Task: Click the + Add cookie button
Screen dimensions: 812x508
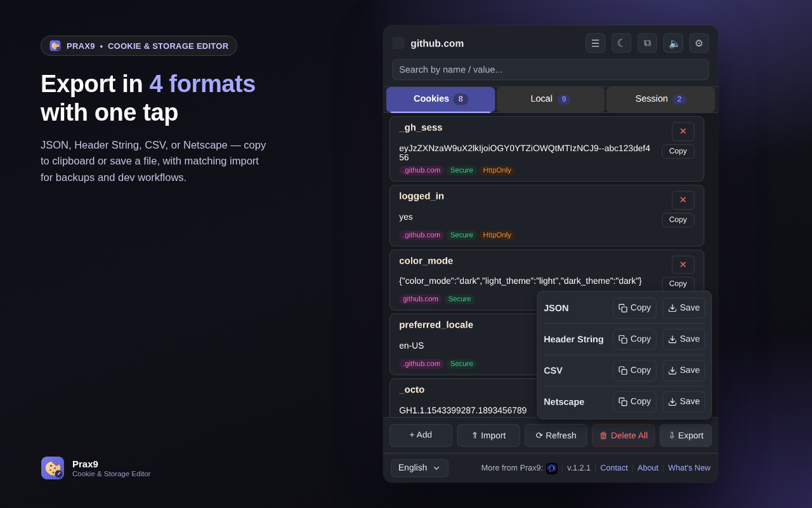Action: [421, 435]
